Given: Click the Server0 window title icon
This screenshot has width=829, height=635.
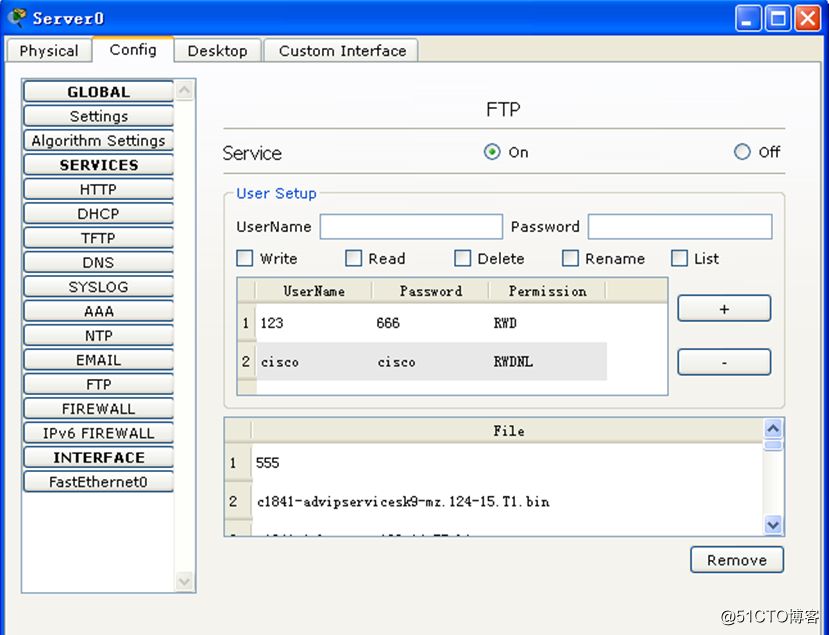Looking at the screenshot, I should pyautogui.click(x=17, y=17).
